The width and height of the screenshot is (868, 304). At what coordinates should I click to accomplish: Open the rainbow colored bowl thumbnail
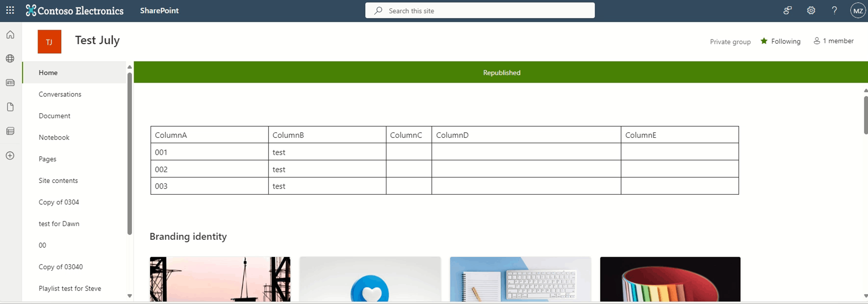coord(670,279)
